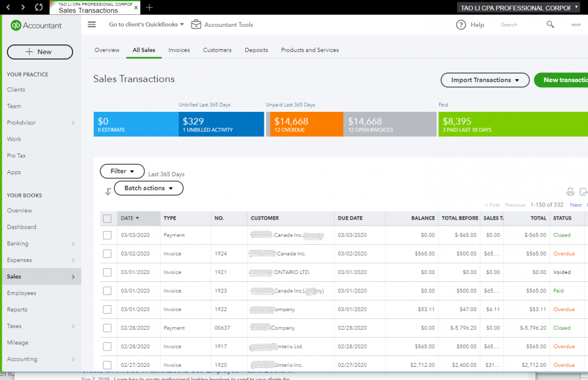The height and width of the screenshot is (380, 588).
Task: Expand the Taxes sidebar submenu
Action: (x=73, y=326)
